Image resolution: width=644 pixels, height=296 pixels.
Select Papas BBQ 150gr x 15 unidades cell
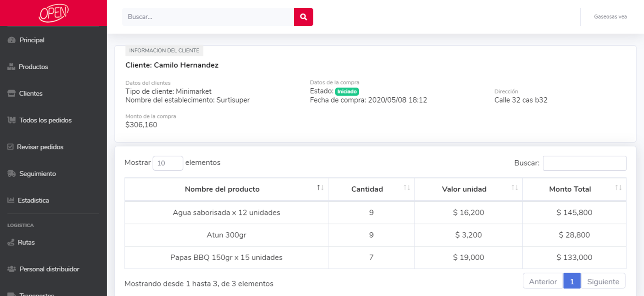tap(227, 257)
